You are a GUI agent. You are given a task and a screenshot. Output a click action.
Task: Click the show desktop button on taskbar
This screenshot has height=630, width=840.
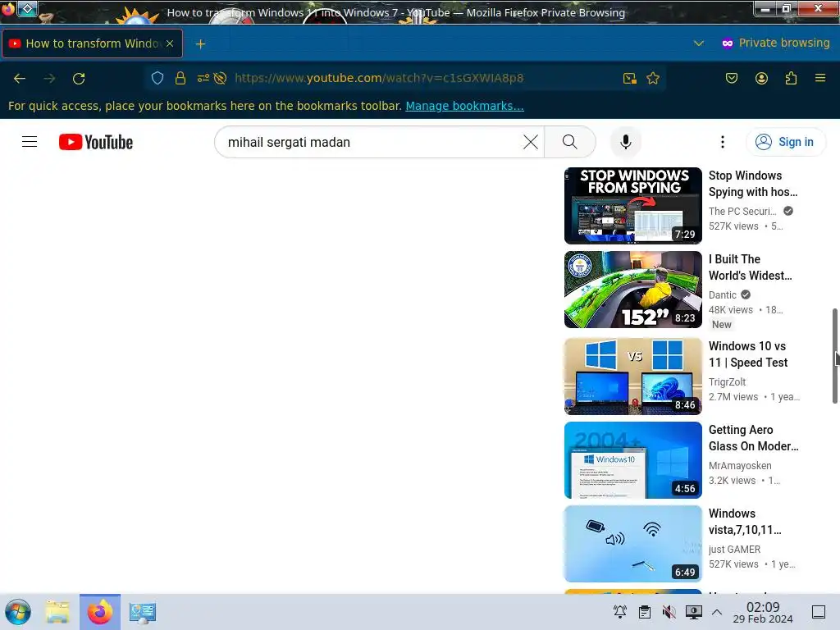coord(819,612)
